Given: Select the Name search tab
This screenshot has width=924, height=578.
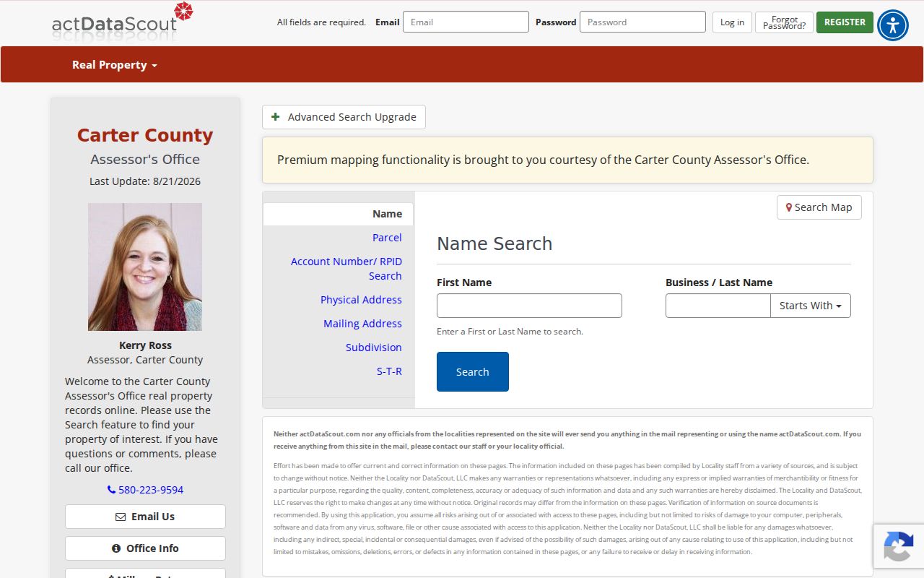Looking at the screenshot, I should (x=338, y=214).
